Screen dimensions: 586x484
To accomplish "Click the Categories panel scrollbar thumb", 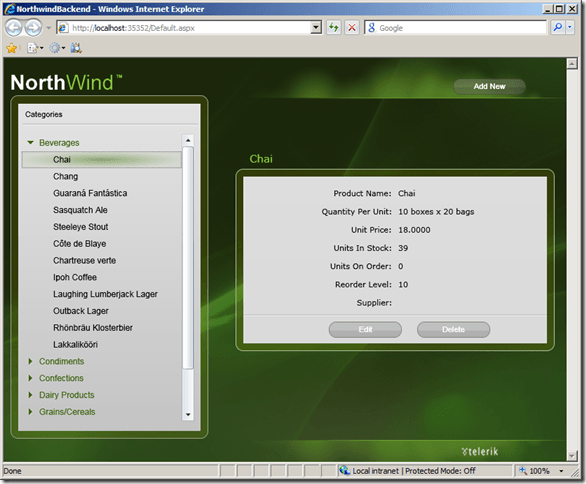I will click(x=188, y=258).
